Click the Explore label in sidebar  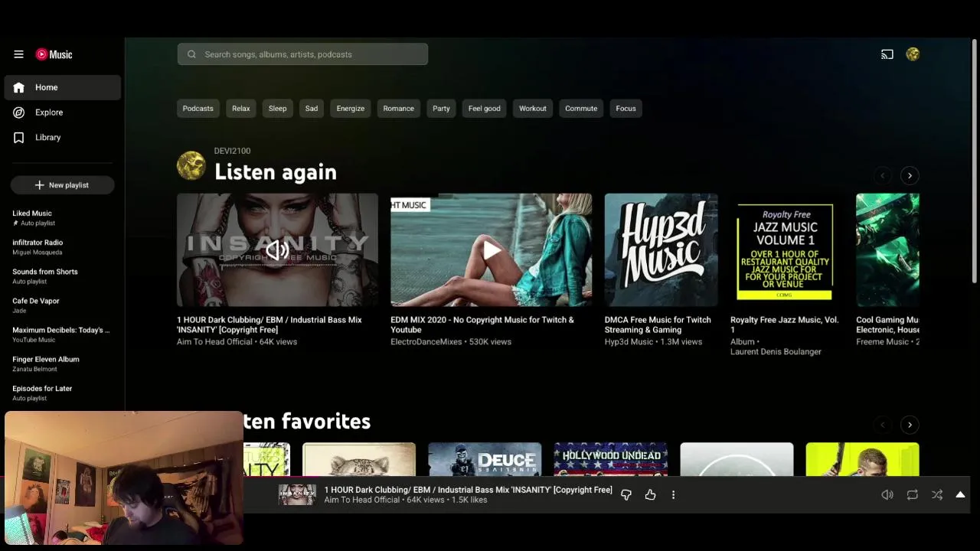(49, 112)
